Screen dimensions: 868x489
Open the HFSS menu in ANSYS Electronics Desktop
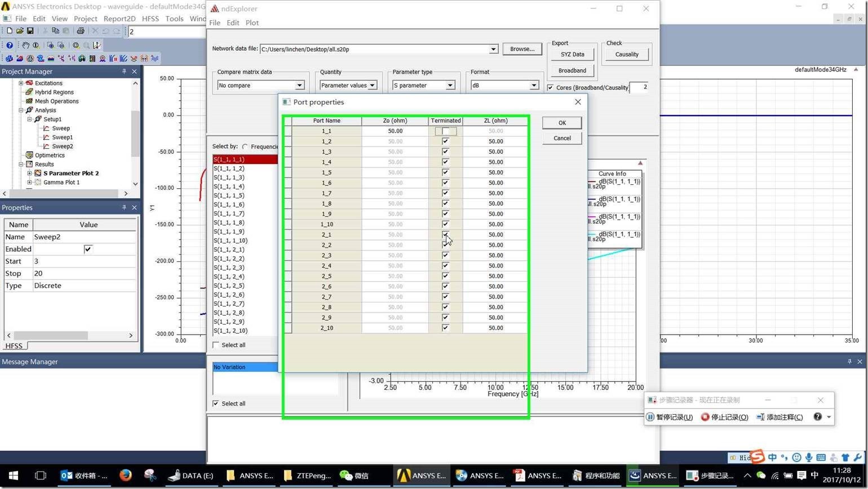150,19
